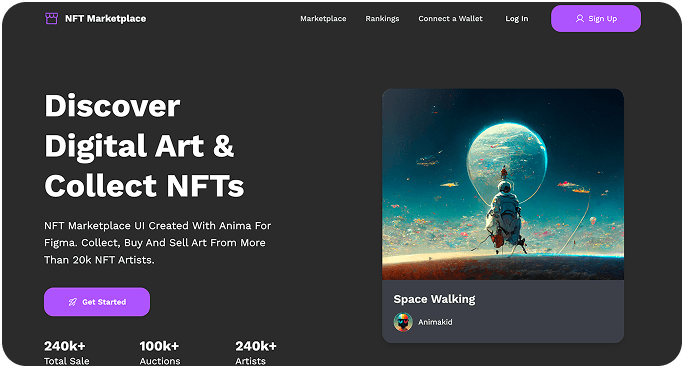This screenshot has height=368, width=684.
Task: Open the Space Walking artwork image
Action: click(x=503, y=184)
